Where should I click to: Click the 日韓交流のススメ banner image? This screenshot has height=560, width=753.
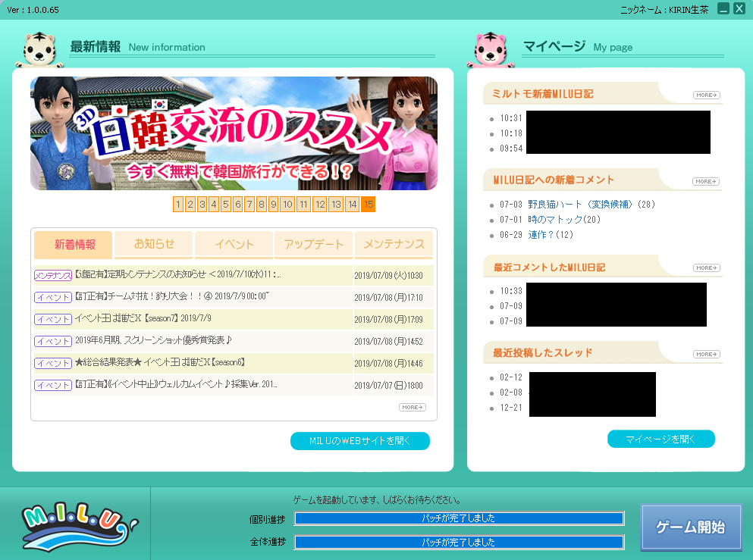point(234,133)
